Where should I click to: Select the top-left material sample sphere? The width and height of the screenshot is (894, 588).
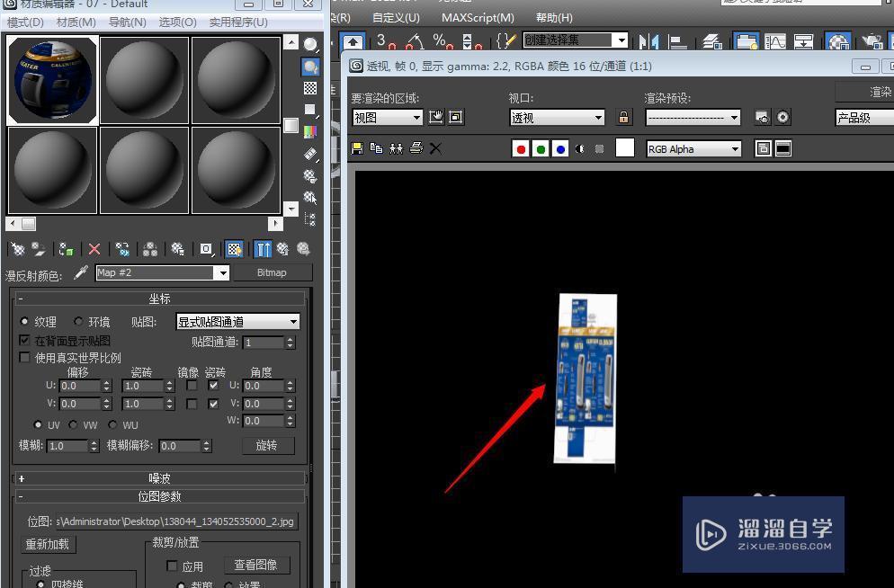click(51, 79)
